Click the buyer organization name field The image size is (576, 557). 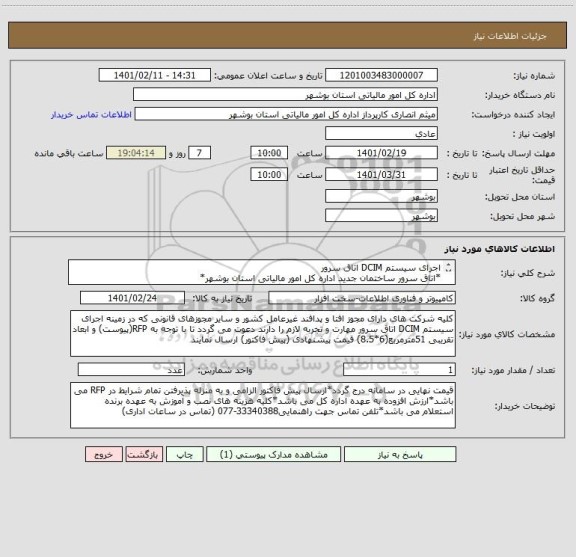tap(285, 95)
